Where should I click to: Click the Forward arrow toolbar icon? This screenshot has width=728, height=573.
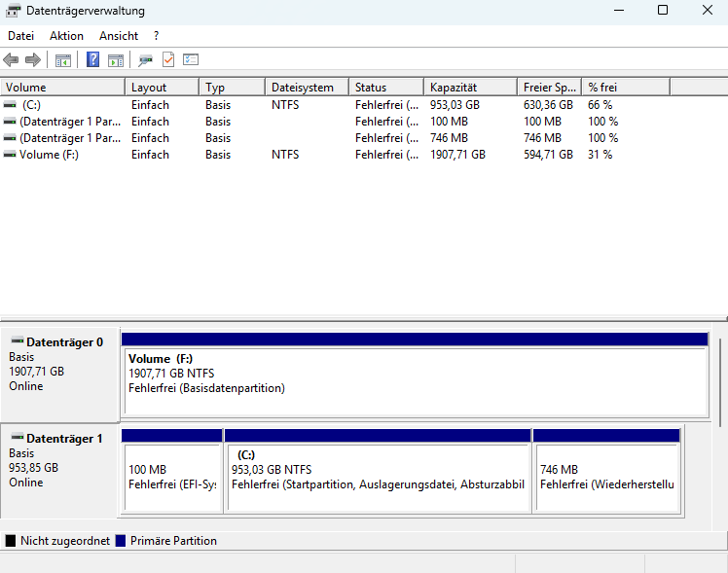coord(33,60)
